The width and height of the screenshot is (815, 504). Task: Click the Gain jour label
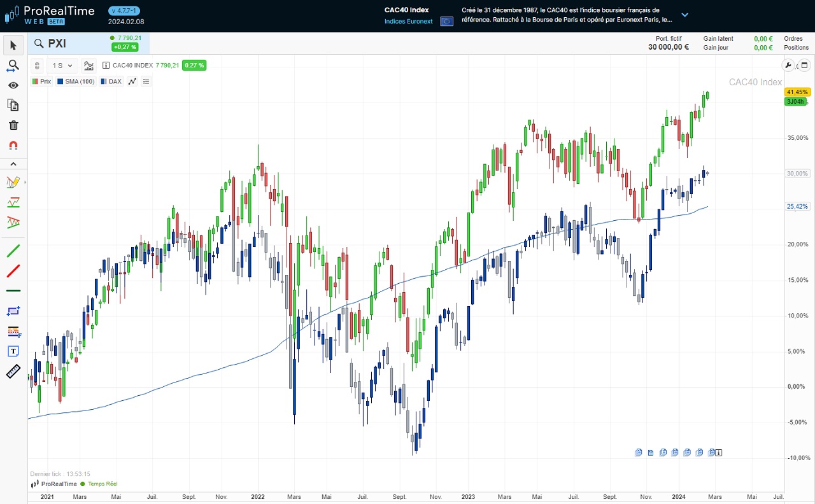(716, 48)
